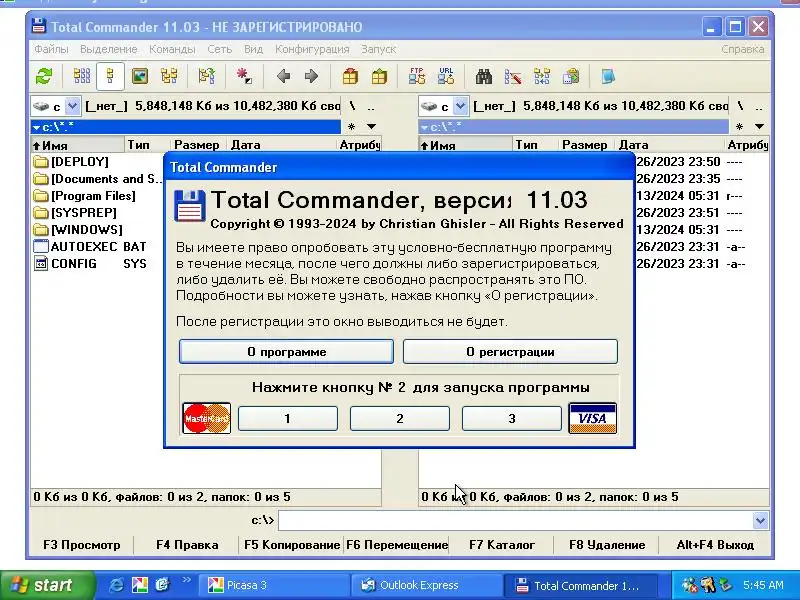
Task: Click the URL new FTP connection icon
Action: (x=446, y=77)
